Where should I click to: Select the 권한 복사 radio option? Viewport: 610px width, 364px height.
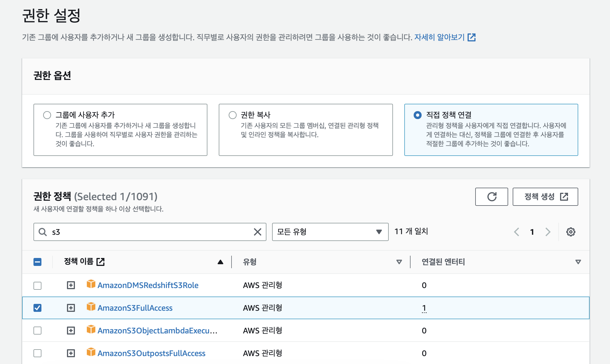(232, 115)
